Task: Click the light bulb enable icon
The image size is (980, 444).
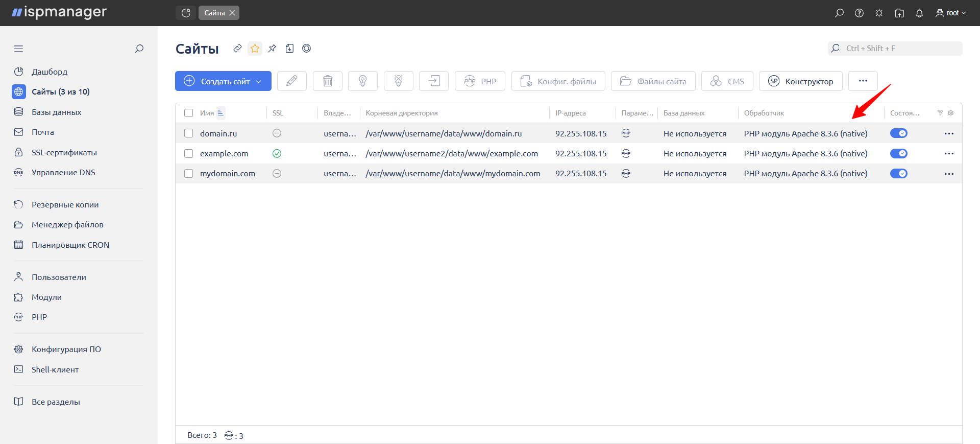Action: coord(362,81)
